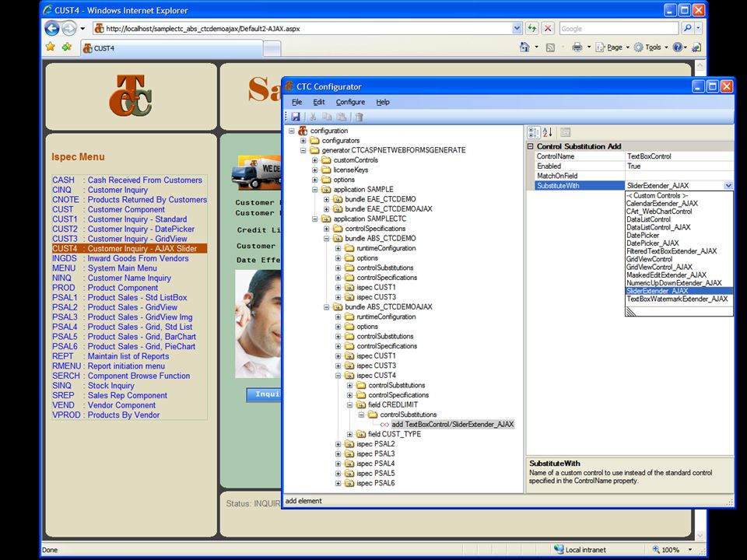Select the Alphabetical sort icon in property grid
747x560 pixels.
coord(547,132)
